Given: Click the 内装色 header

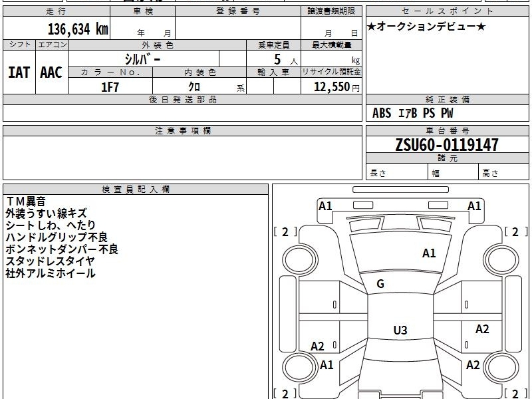Looking at the screenshot, I should tap(199, 72).
